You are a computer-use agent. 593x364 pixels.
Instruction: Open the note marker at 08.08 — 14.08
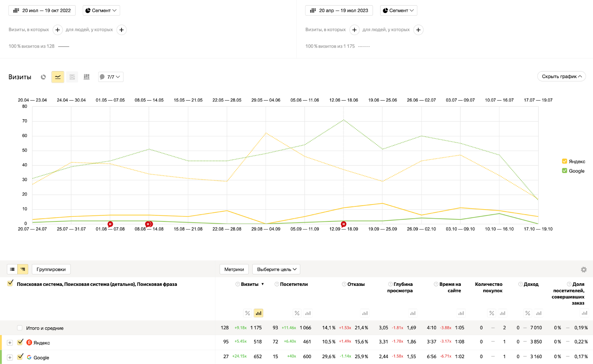149,224
